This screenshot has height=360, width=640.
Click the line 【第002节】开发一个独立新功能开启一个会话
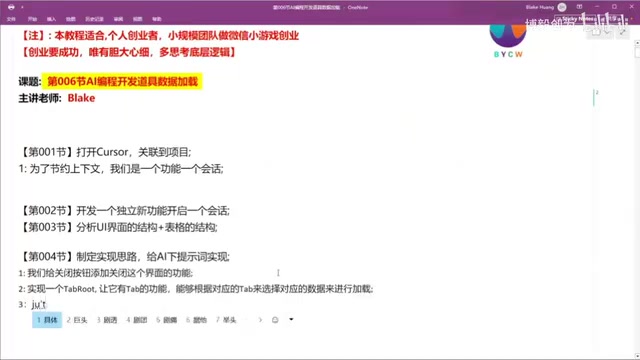pos(124,211)
